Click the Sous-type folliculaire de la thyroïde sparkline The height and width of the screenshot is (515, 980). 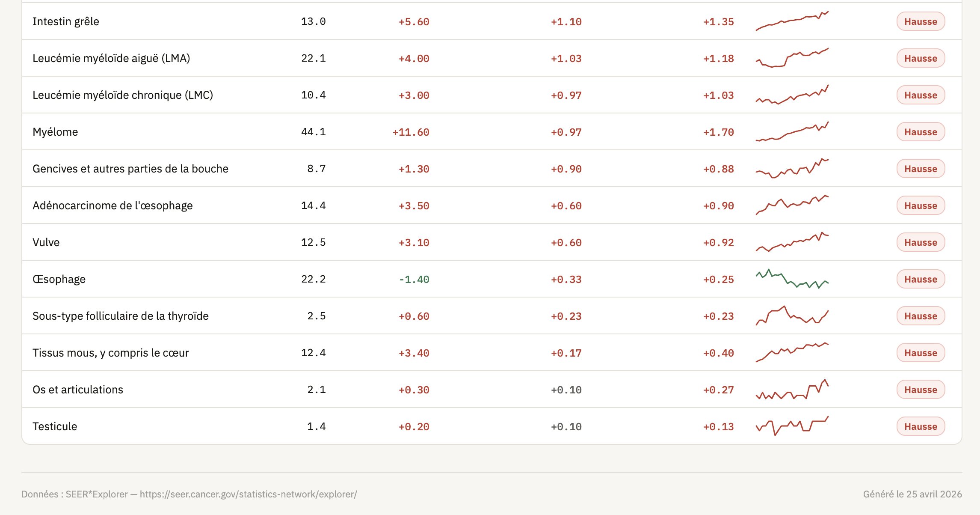click(x=792, y=316)
